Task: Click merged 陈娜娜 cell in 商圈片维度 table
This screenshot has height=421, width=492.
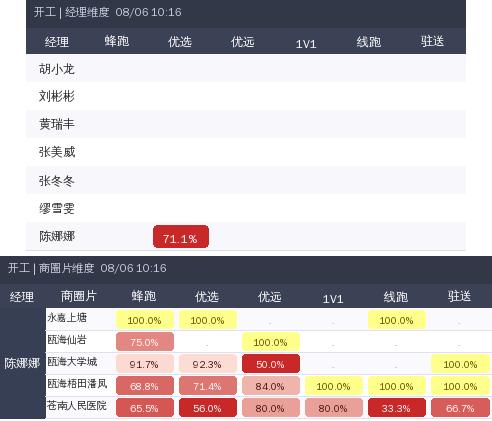Action: click(x=22, y=363)
